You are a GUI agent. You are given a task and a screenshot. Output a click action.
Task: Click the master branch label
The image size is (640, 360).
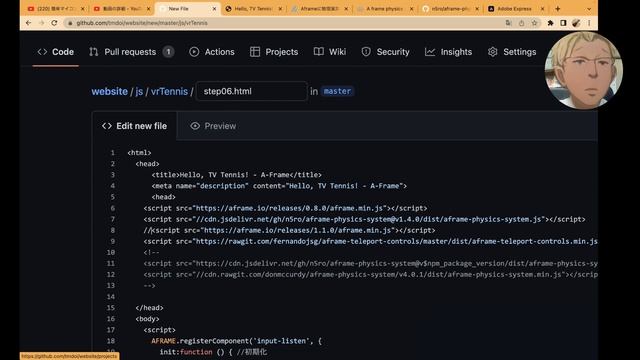click(x=337, y=91)
